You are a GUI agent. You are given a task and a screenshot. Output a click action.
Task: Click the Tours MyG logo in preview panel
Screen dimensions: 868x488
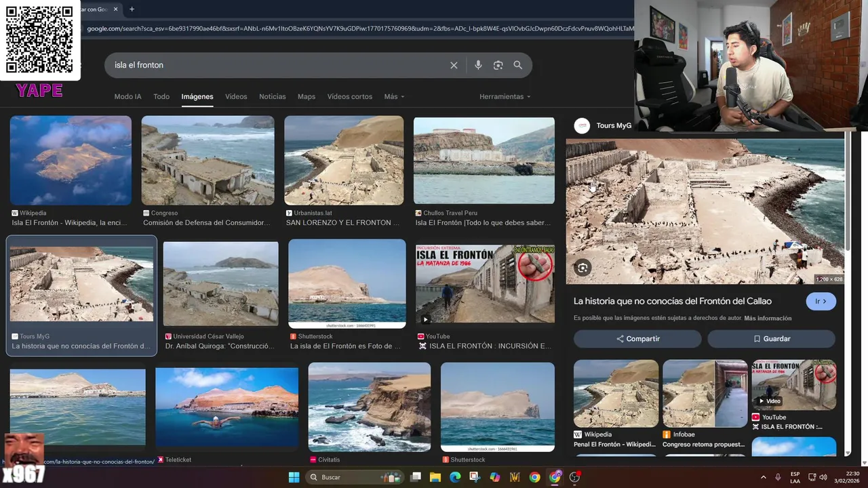point(582,125)
